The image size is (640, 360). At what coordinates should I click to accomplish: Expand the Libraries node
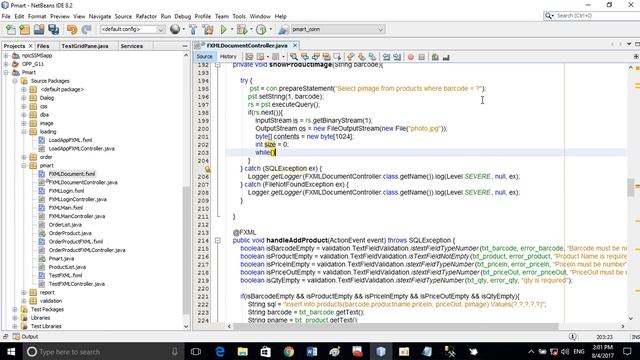[15, 318]
